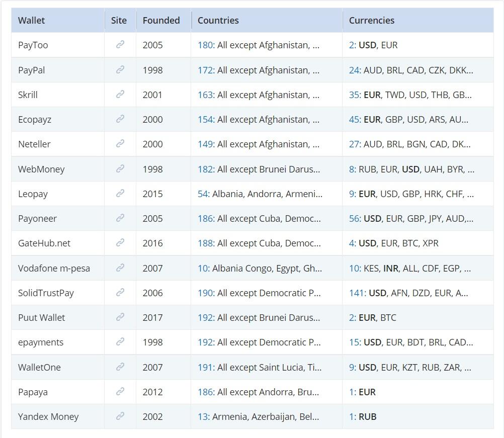Open the Leopay site link icon
This screenshot has width=504, height=438.
click(120, 193)
